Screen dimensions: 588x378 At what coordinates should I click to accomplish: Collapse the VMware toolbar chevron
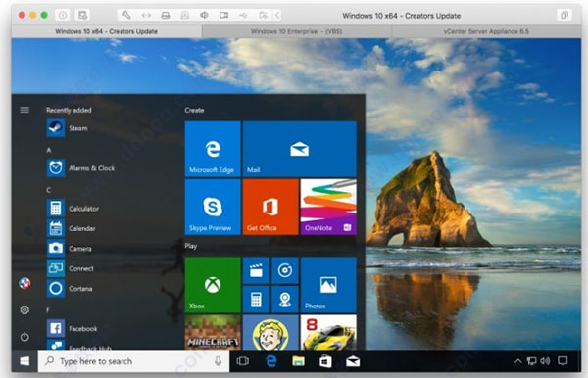(277, 15)
